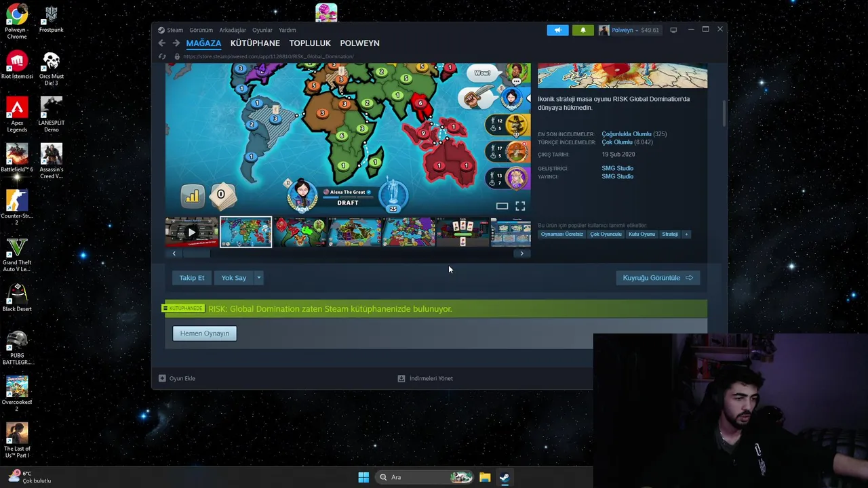The image size is (868, 488).
Task: Open the Kutu Oyunu tag
Action: click(642, 235)
